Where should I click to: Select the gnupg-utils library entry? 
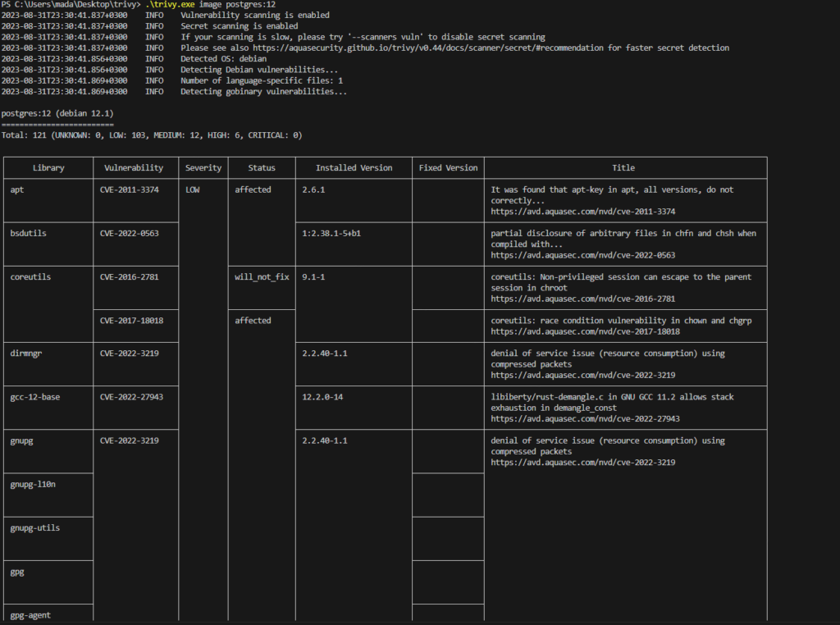[x=35, y=528]
